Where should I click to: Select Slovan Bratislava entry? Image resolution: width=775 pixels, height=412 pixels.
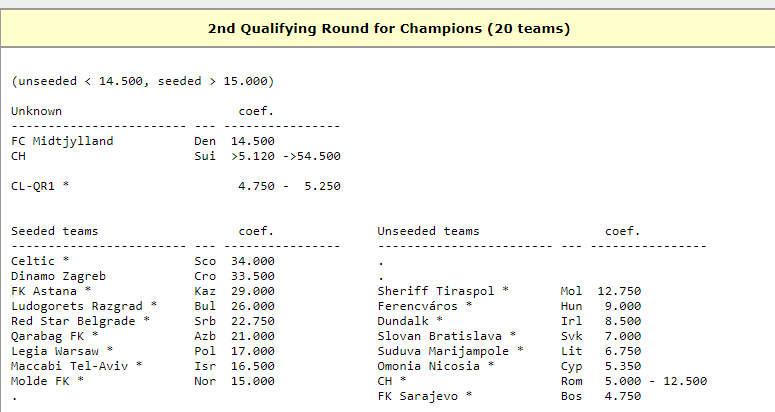(439, 336)
